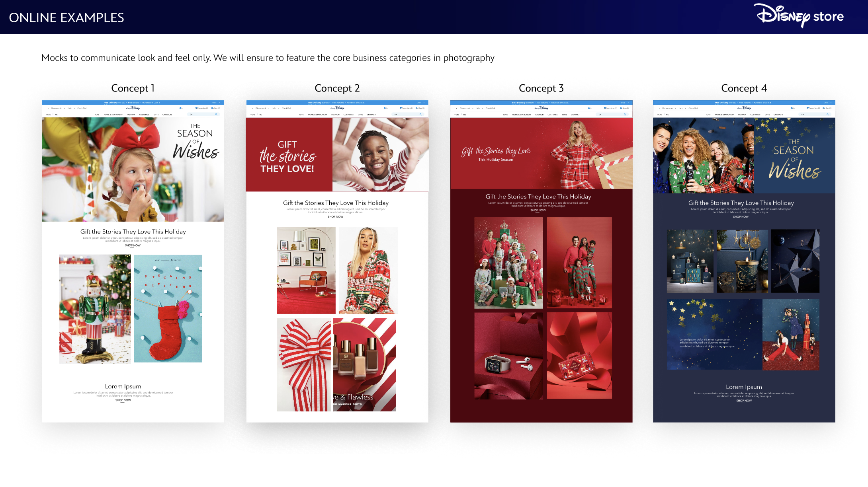868x487 pixels.
Task: Click the search field in Concept 4 header
Action: (x=812, y=114)
